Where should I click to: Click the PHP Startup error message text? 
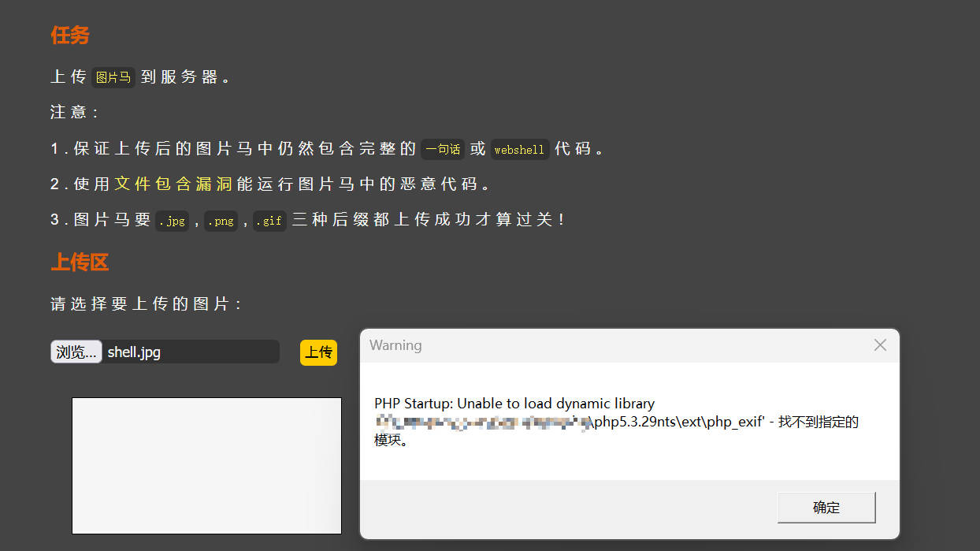pos(514,404)
